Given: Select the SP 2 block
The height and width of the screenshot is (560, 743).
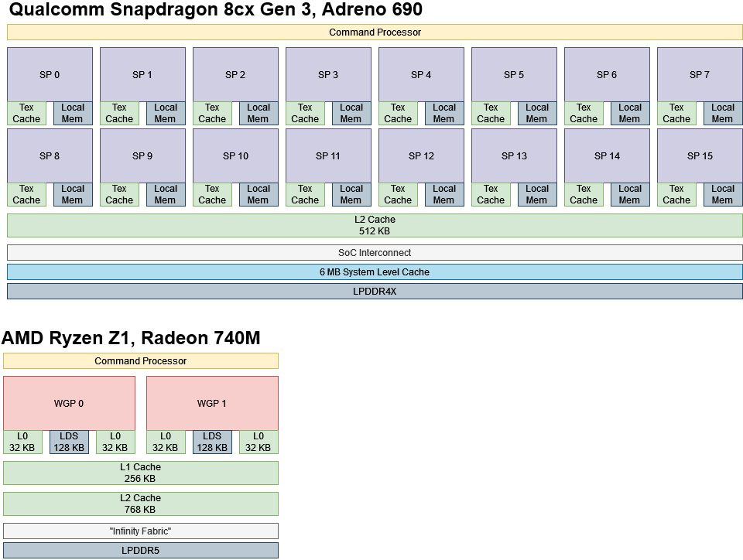Looking at the screenshot, I should (x=235, y=74).
